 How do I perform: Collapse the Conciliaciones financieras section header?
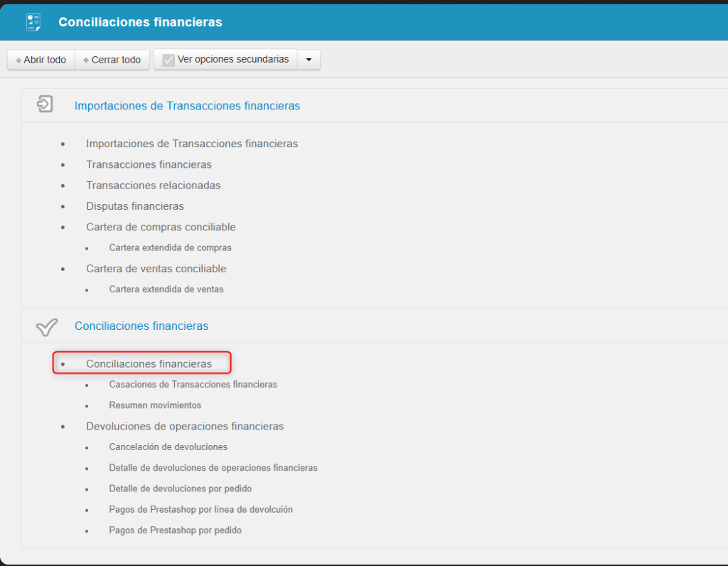click(x=141, y=326)
